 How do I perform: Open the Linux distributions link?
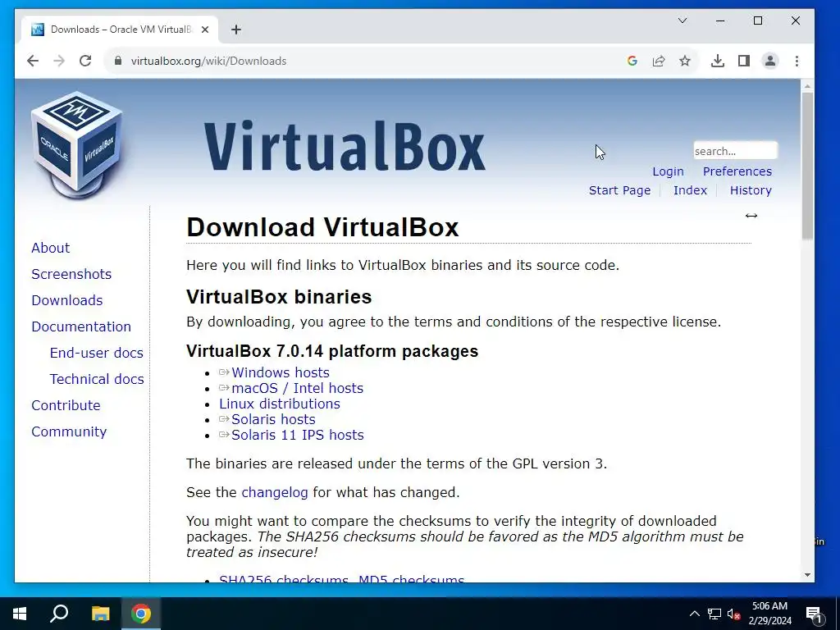280,404
